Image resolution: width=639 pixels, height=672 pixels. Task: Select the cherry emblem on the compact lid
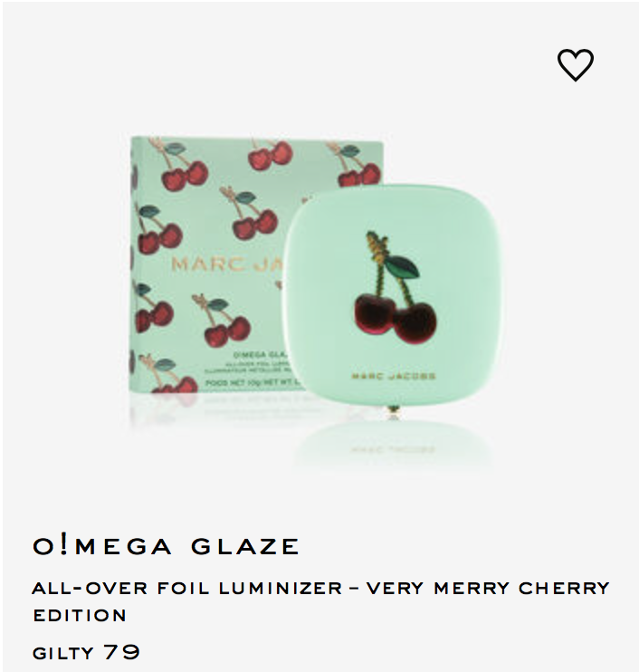coord(395,288)
